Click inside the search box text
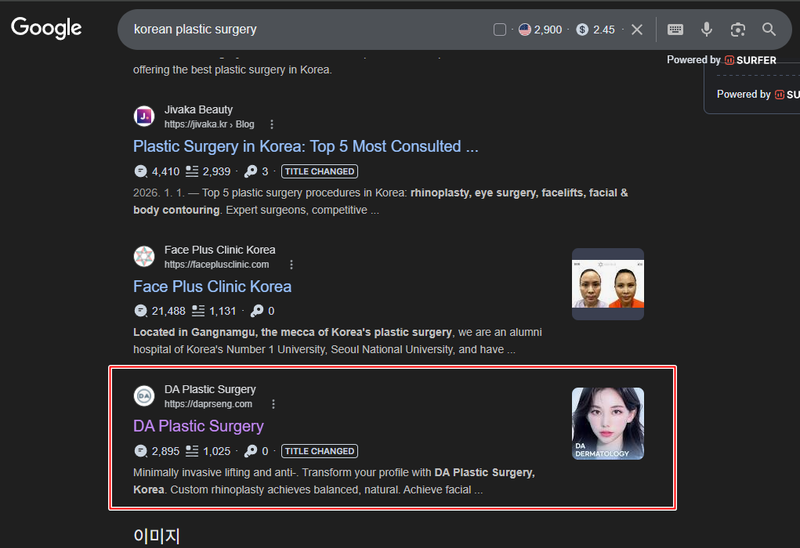The width and height of the screenshot is (800, 548). click(195, 30)
